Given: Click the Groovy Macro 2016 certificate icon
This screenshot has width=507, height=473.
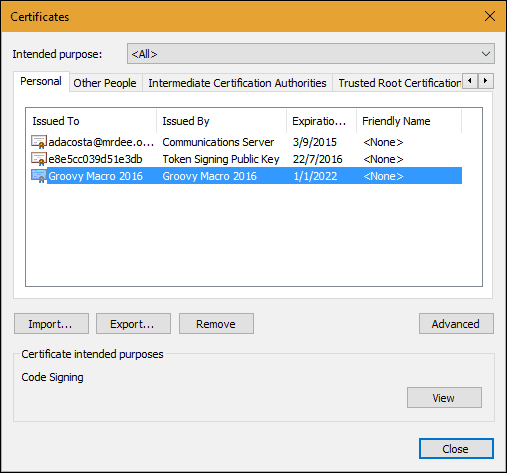Looking at the screenshot, I should tap(39, 176).
